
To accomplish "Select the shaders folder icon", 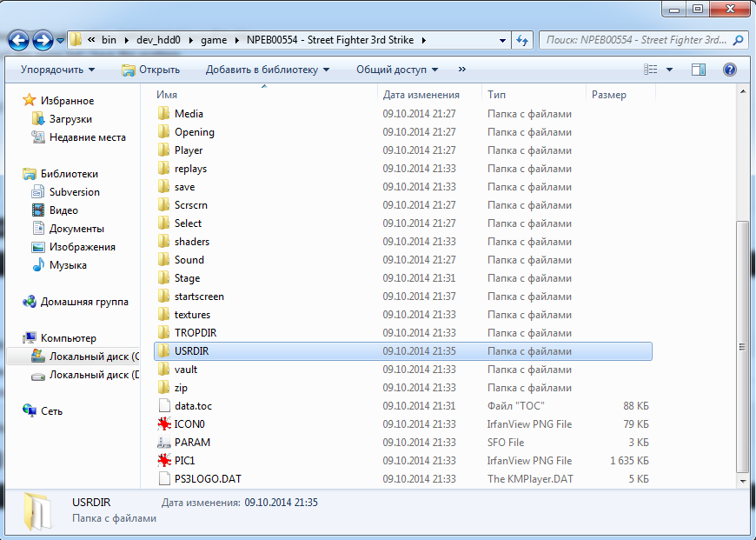I will (164, 241).
